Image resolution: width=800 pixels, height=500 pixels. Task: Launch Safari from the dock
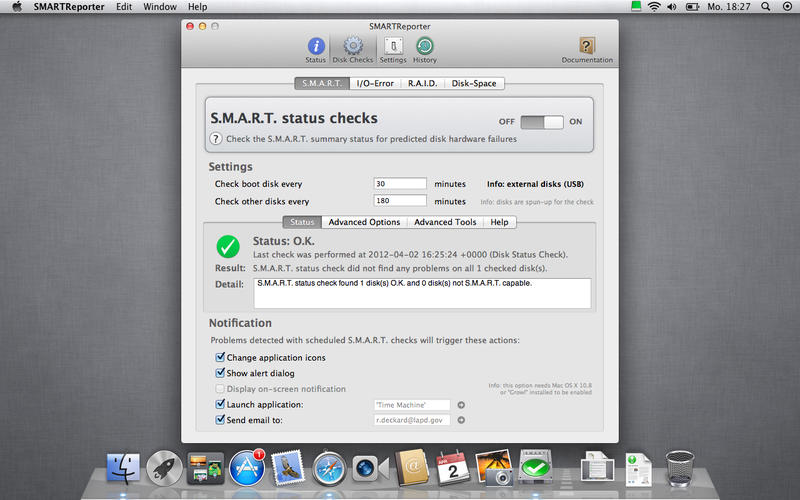click(x=329, y=468)
